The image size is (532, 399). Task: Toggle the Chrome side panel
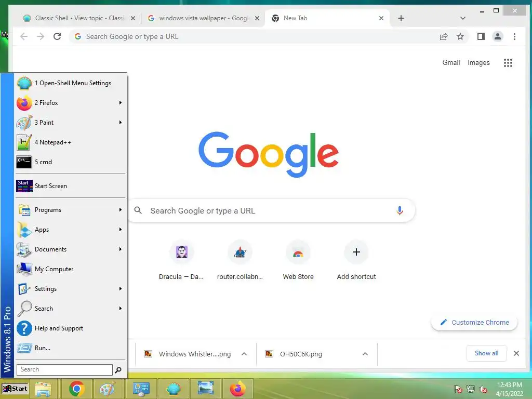coord(481,37)
